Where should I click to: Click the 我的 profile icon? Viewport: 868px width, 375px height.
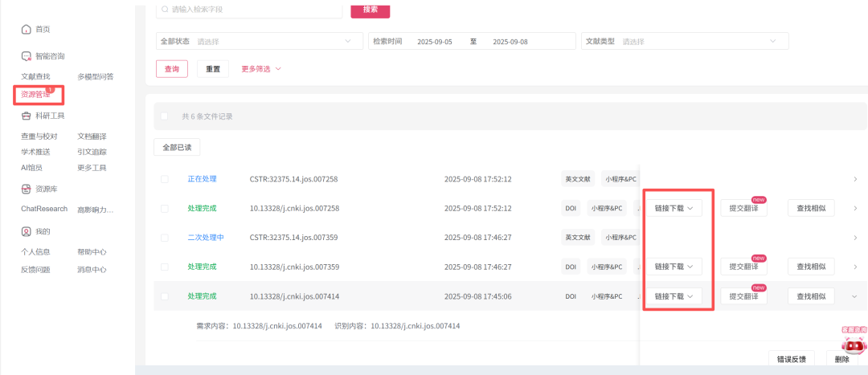27,231
